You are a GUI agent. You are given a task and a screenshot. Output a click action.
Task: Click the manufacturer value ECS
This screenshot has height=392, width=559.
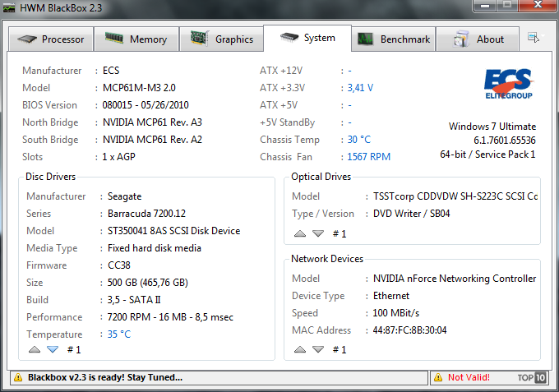[x=111, y=71]
